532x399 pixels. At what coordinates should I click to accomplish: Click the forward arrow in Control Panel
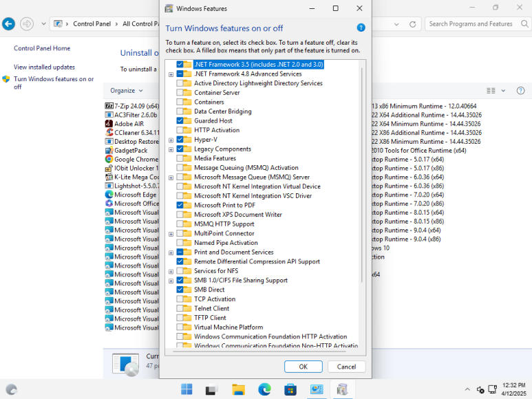point(27,23)
